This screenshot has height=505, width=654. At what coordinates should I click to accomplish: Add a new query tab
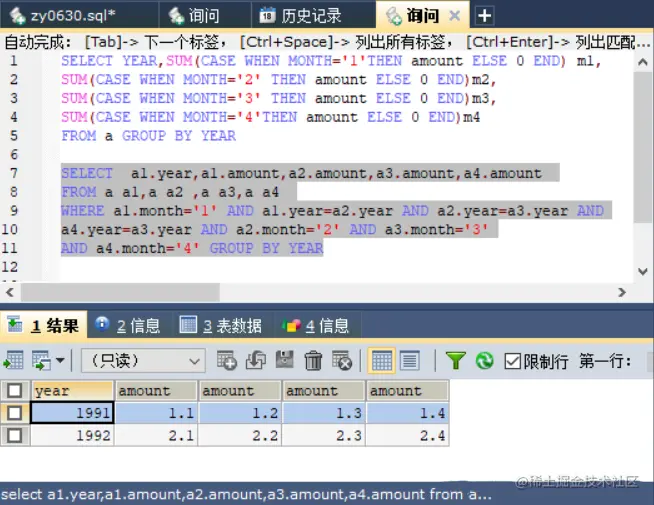point(484,16)
